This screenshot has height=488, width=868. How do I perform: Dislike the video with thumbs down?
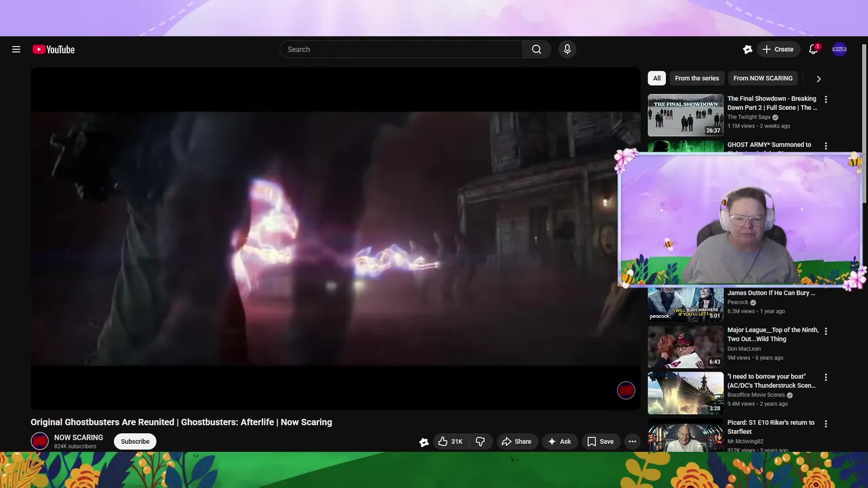pos(480,441)
